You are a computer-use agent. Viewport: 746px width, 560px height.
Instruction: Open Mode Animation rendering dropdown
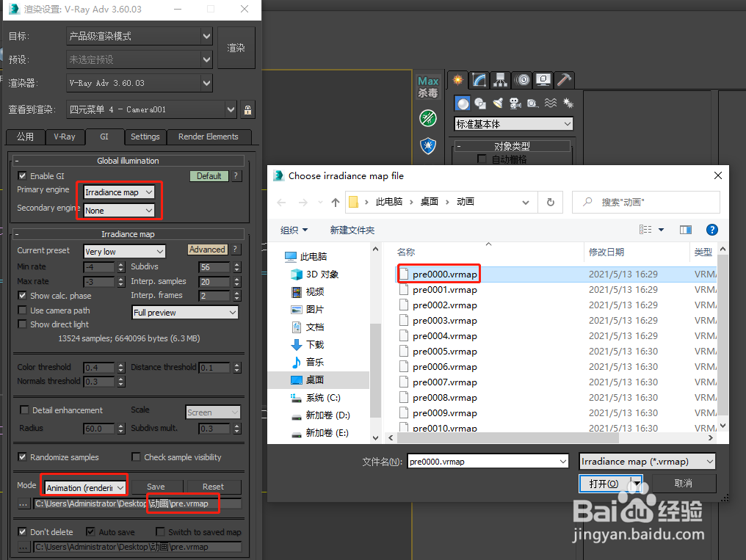click(x=86, y=488)
